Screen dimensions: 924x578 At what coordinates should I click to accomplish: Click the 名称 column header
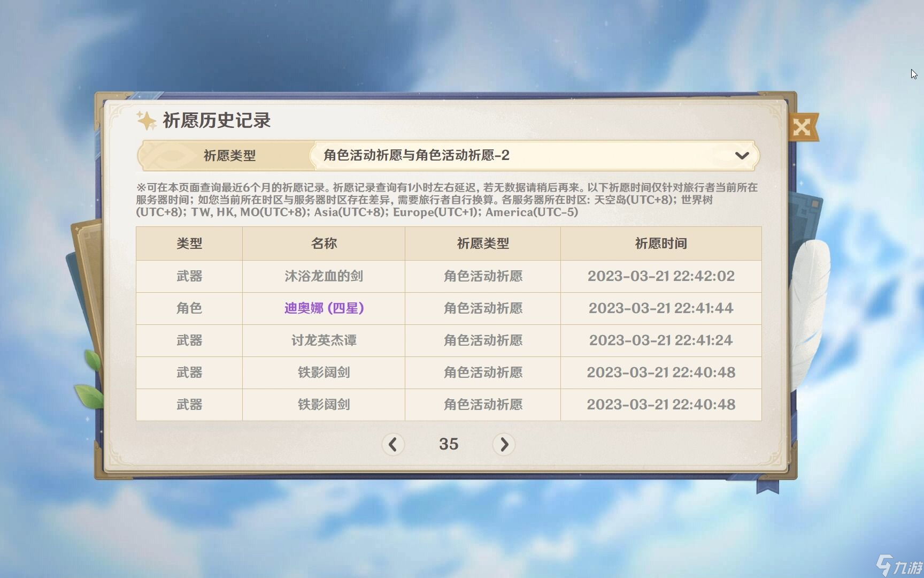(x=324, y=244)
